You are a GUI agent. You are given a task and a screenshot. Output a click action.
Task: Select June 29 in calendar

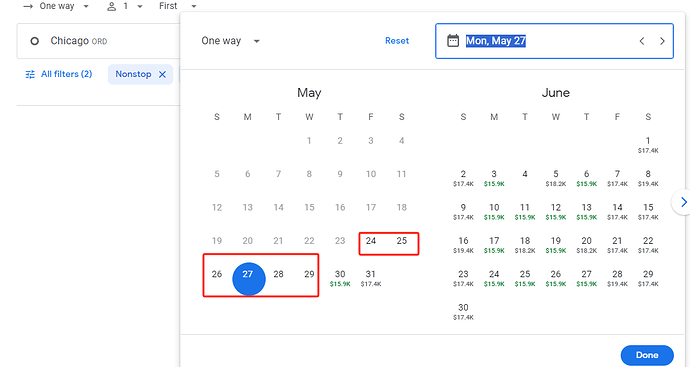pyautogui.click(x=648, y=278)
